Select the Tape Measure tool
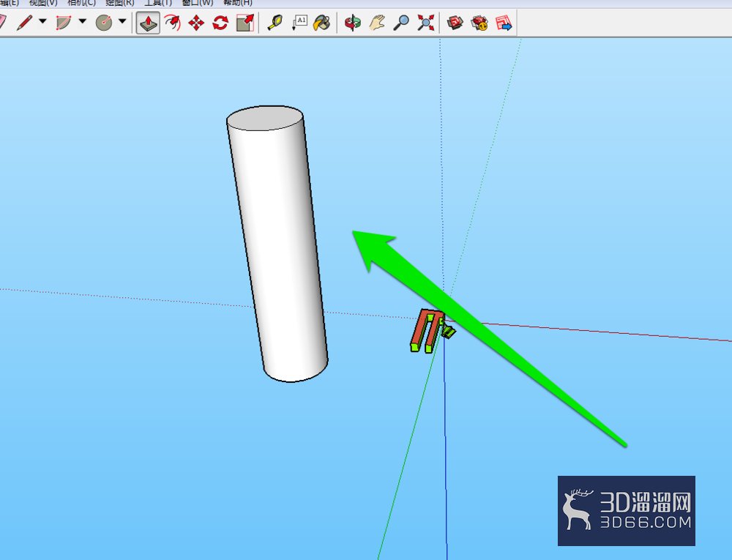Screen dimensions: 732x560 (x=275, y=23)
